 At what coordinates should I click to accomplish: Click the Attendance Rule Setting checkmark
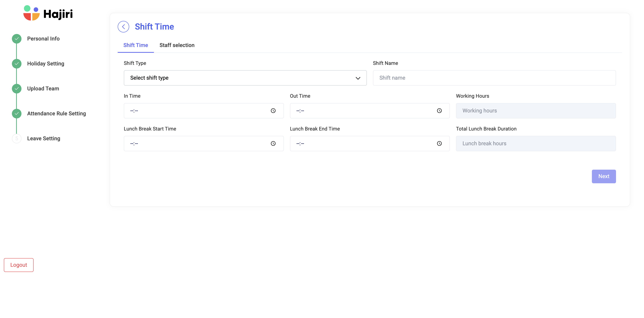point(16,113)
